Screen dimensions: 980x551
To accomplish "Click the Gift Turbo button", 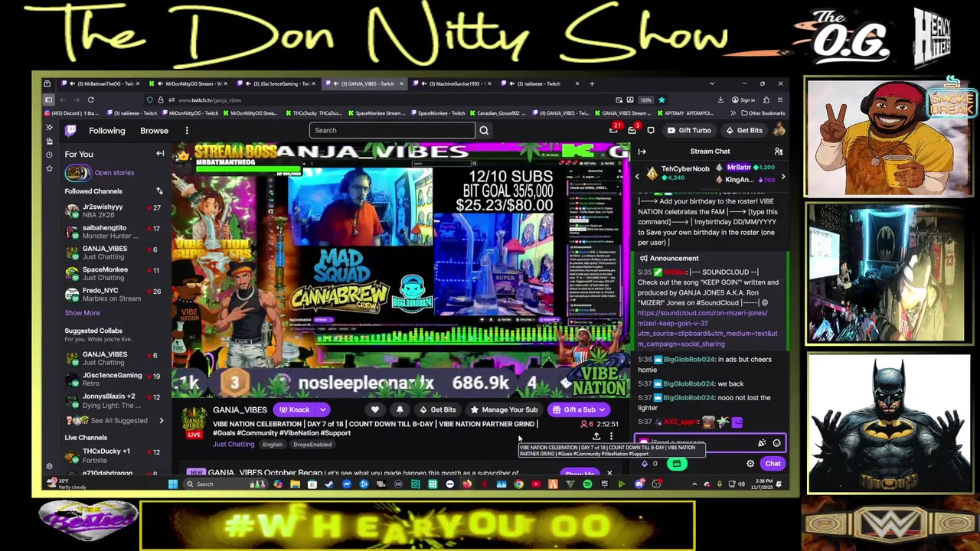I will coord(689,130).
